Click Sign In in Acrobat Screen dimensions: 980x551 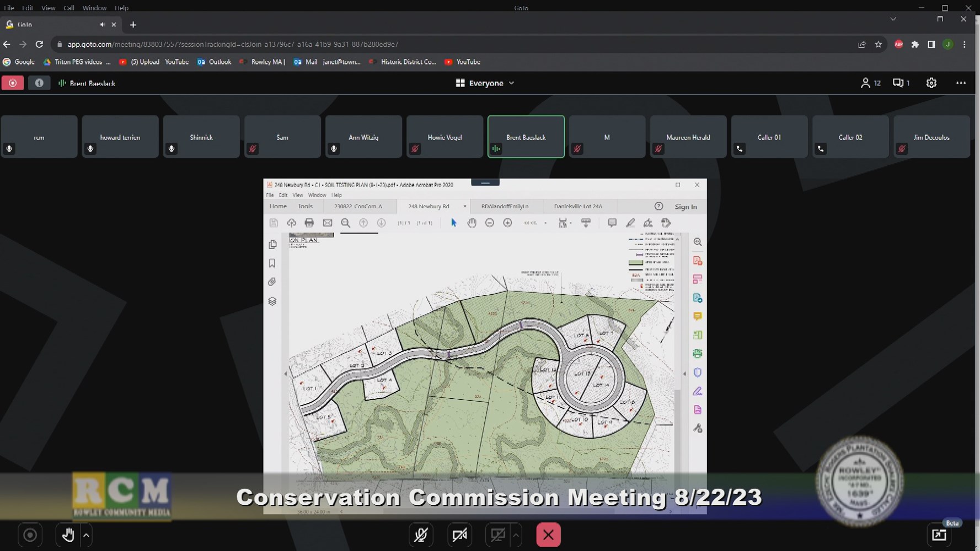[x=686, y=207]
